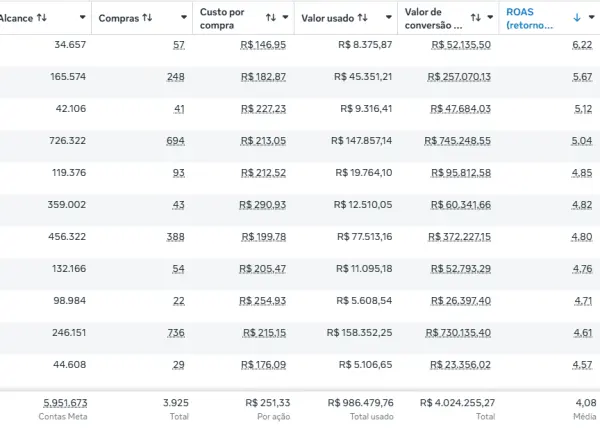This screenshot has height=434, width=600.
Task: Select amount spent R$ 158.352,25
Action: pyautogui.click(x=359, y=333)
